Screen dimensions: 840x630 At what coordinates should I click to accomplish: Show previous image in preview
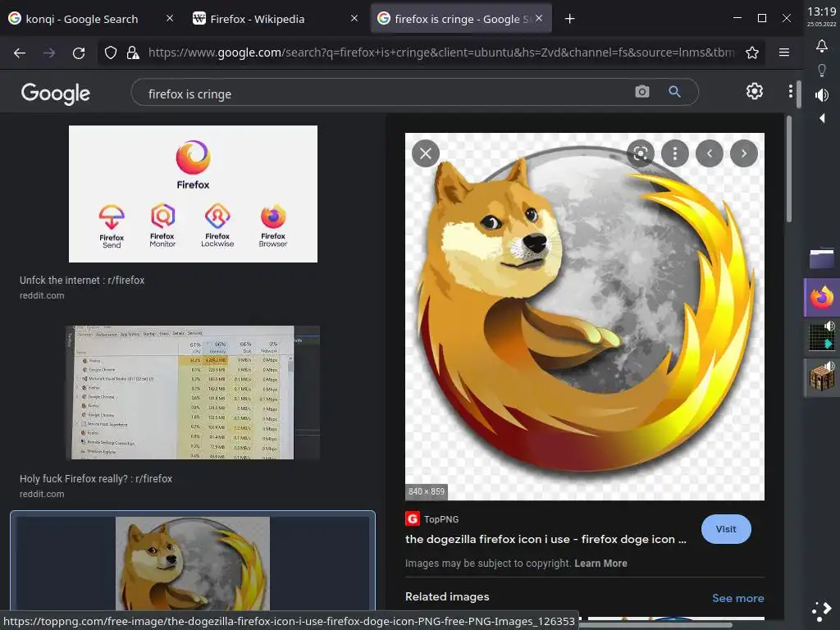710,153
